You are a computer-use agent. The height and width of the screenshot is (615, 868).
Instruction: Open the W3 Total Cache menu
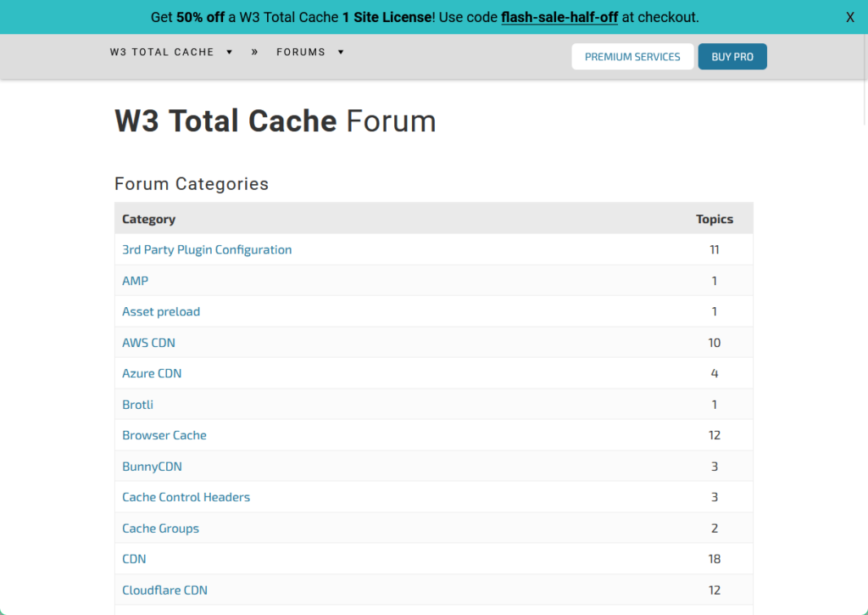pos(162,52)
